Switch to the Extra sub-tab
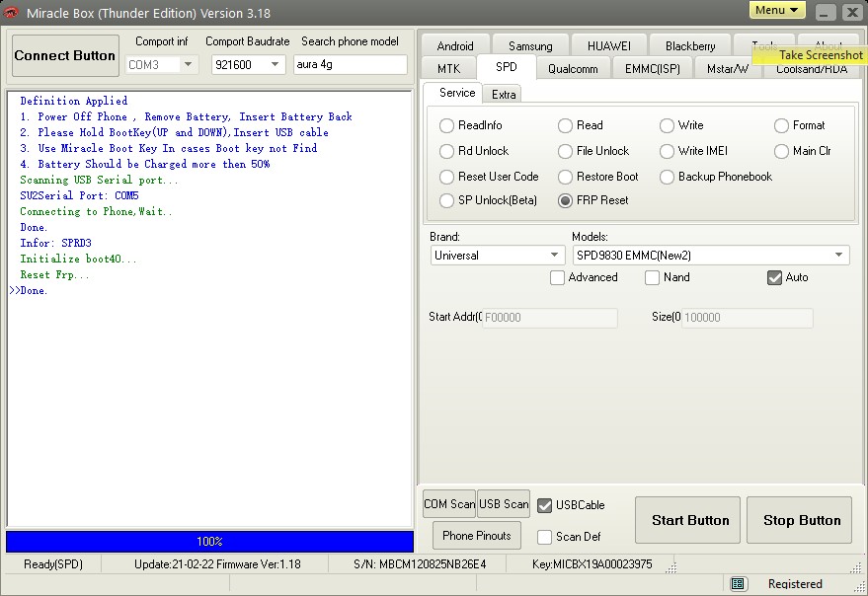This screenshot has width=868, height=596. (504, 94)
